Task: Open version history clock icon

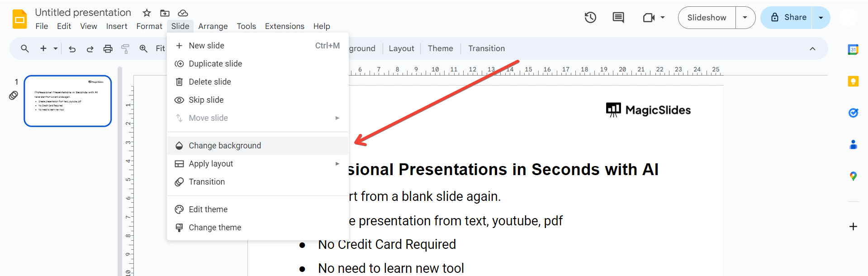Action: 590,18
